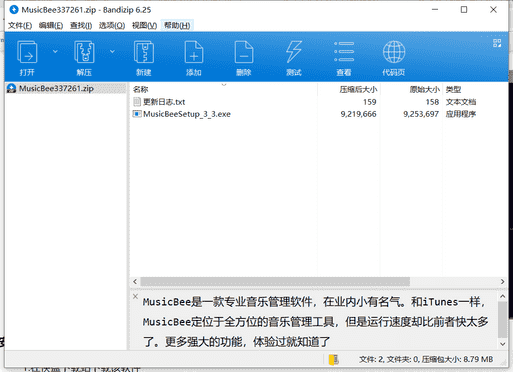This screenshot has width=513, height=372.
Task: Click the 应用程序 type cell
Action: pyautogui.click(x=461, y=114)
